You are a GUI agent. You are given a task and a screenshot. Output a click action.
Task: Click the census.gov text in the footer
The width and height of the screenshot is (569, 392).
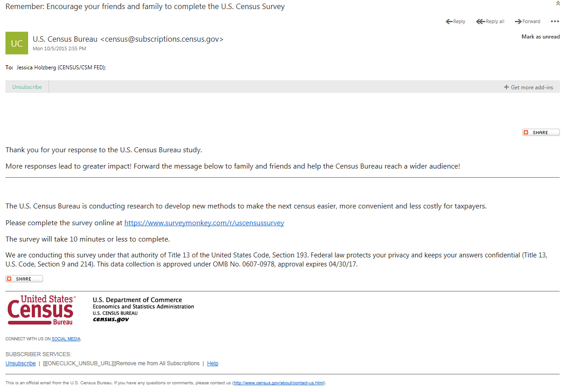[x=111, y=319]
